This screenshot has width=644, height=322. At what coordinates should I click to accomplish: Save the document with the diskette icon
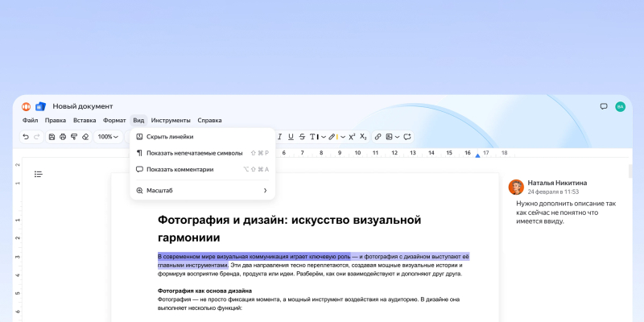52,137
